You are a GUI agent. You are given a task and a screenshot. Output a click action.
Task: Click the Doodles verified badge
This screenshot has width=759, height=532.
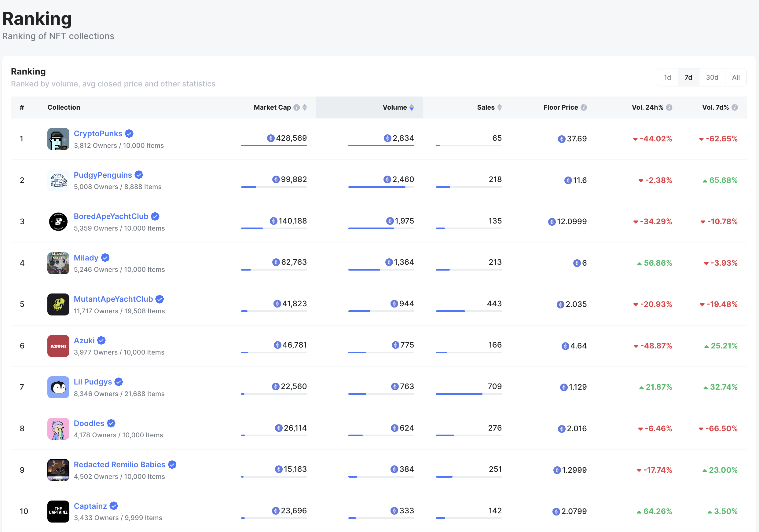tap(111, 423)
